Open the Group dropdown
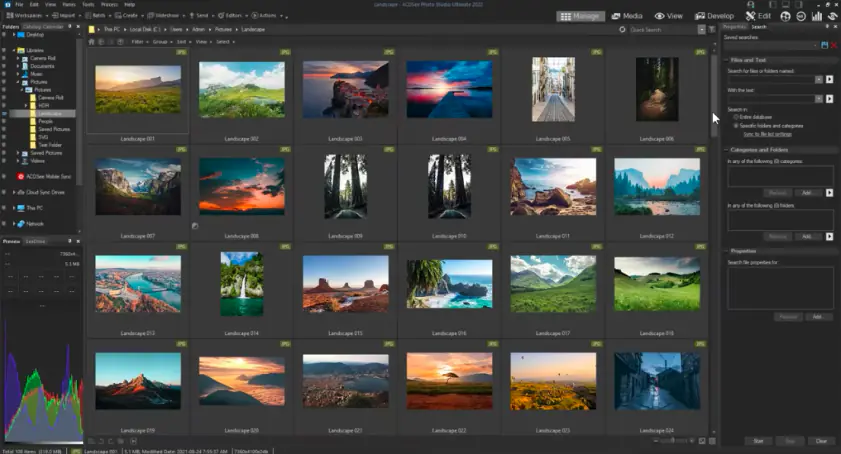Image resolution: width=841 pixels, height=454 pixels. pos(162,42)
